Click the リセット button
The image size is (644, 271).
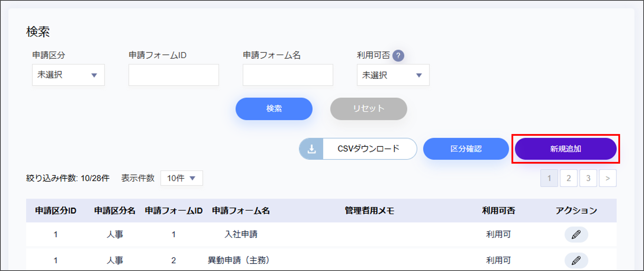pyautogui.click(x=368, y=109)
